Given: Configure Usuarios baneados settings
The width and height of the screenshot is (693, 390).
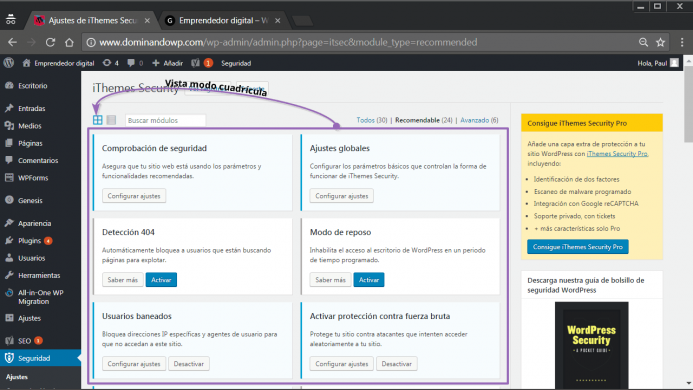Looking at the screenshot, I should (134, 364).
